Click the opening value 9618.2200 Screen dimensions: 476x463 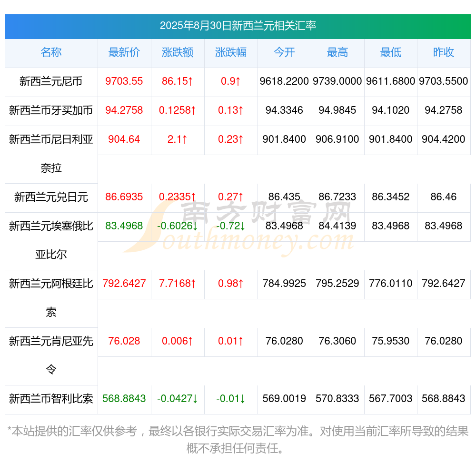pos(284,81)
